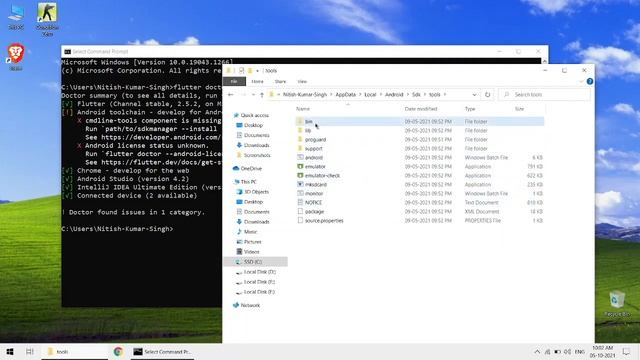Switch ENG input language in the tray

click(x=580, y=351)
